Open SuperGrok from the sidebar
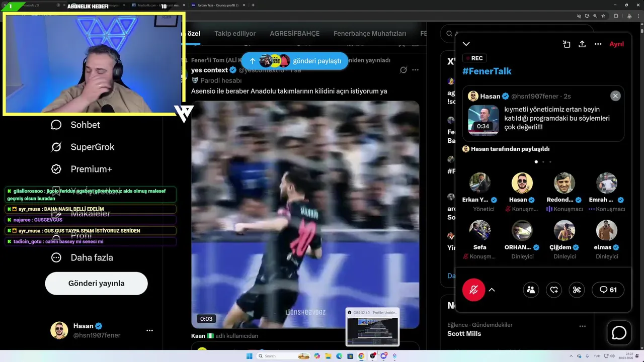The width and height of the screenshot is (644, 362). pyautogui.click(x=83, y=147)
